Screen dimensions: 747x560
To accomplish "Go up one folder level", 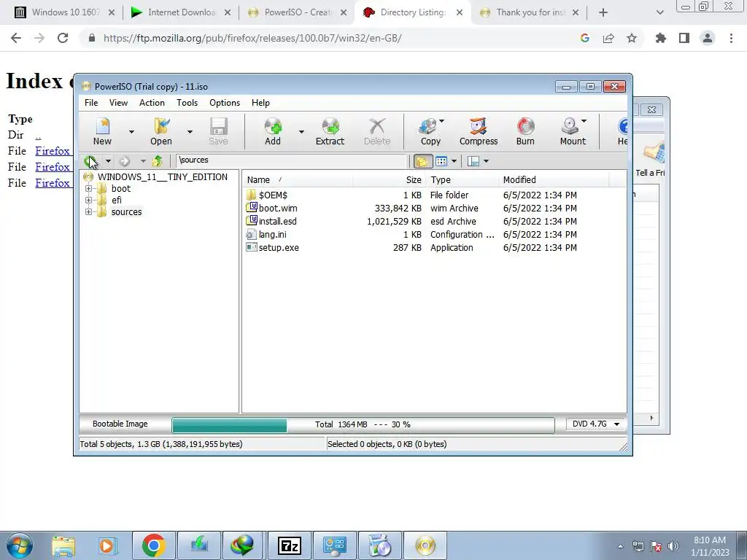I will point(158,161).
